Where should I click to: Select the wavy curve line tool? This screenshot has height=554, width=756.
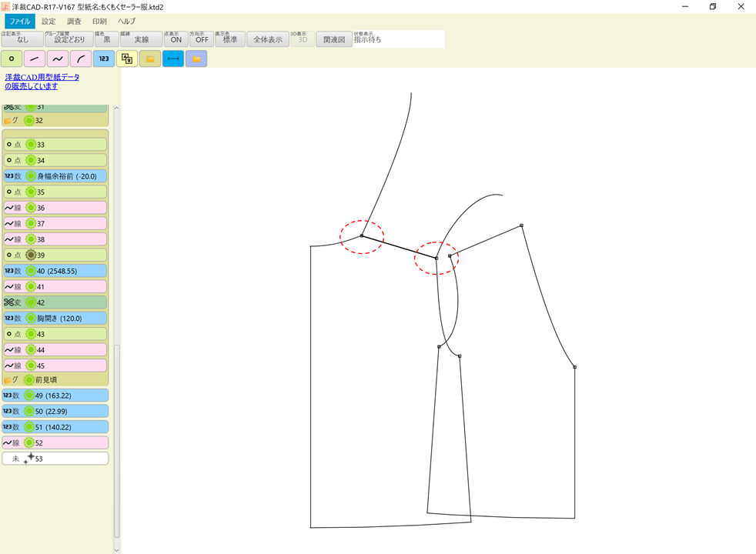pos(58,58)
